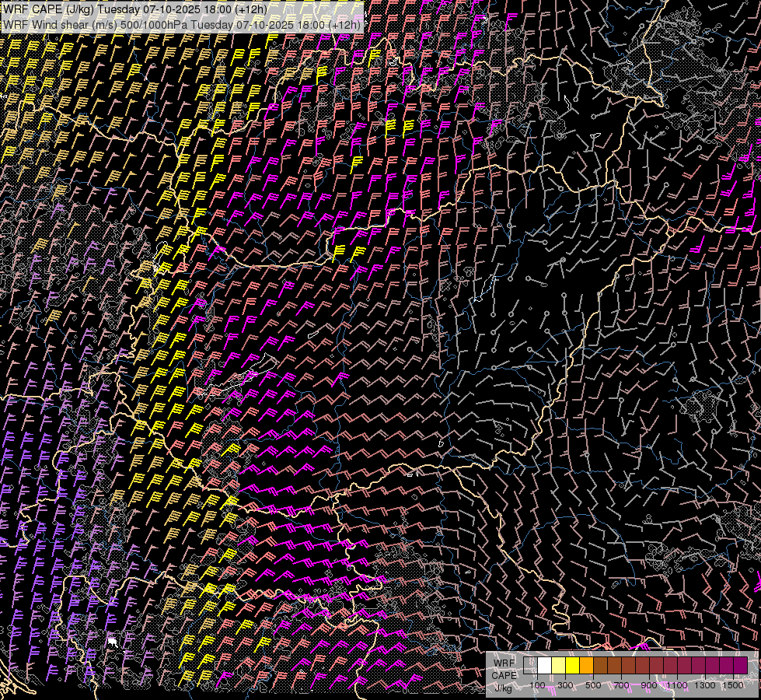Click the first empty gray legend box
761x700 pixels.
(531, 666)
